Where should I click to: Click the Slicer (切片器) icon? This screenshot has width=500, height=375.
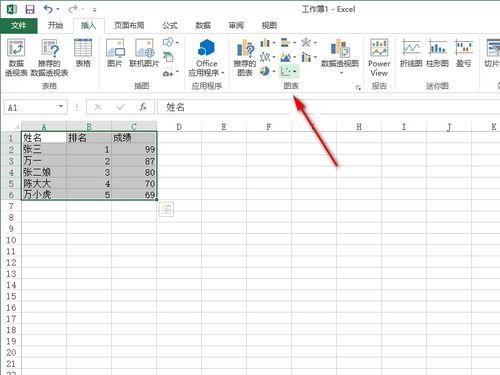point(493,53)
